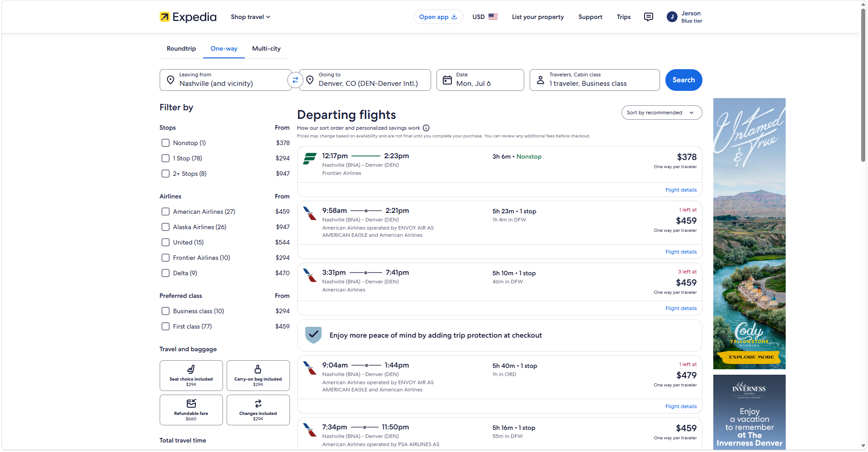
Task: Go to Trips
Action: (x=624, y=17)
